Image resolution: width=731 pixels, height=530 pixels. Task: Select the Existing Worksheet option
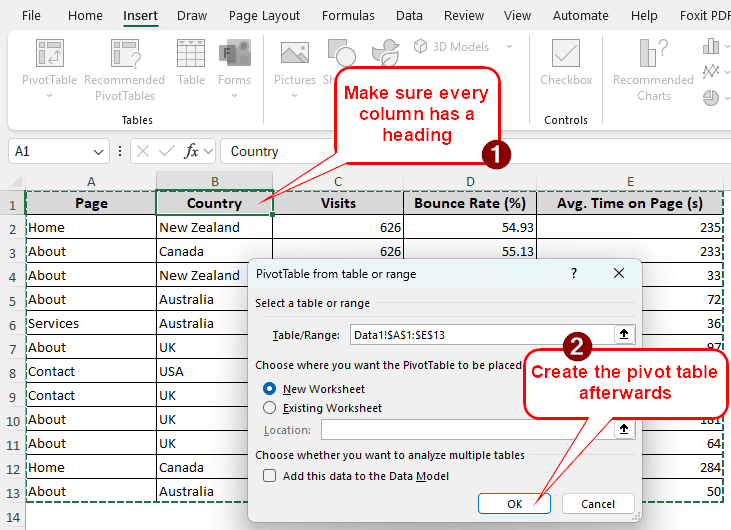click(x=269, y=408)
